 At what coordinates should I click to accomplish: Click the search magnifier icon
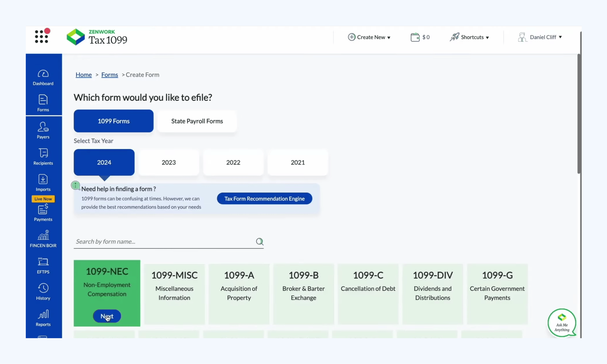(259, 242)
